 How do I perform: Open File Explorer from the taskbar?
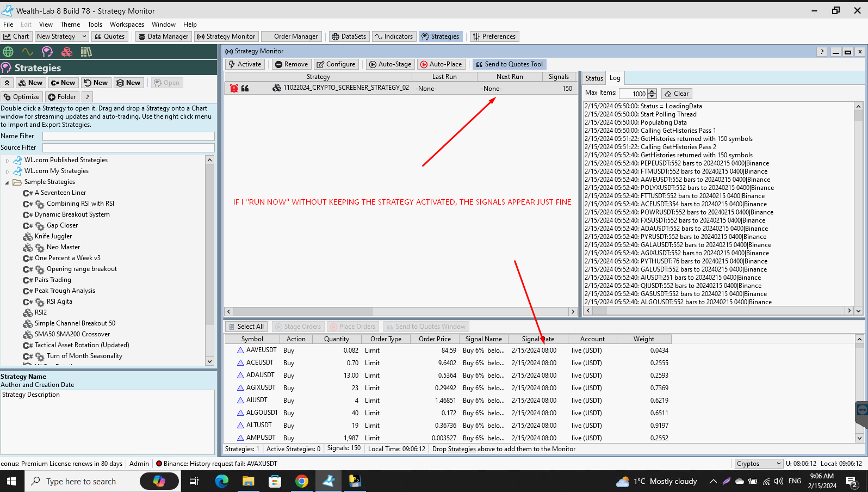tap(249, 481)
